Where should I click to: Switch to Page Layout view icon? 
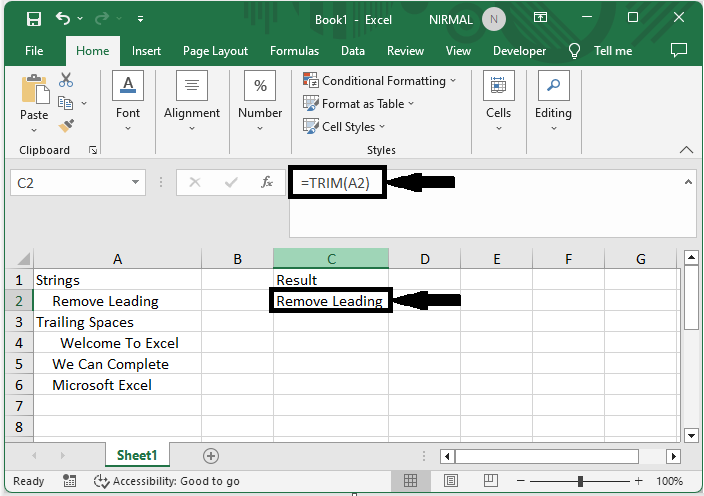450,481
